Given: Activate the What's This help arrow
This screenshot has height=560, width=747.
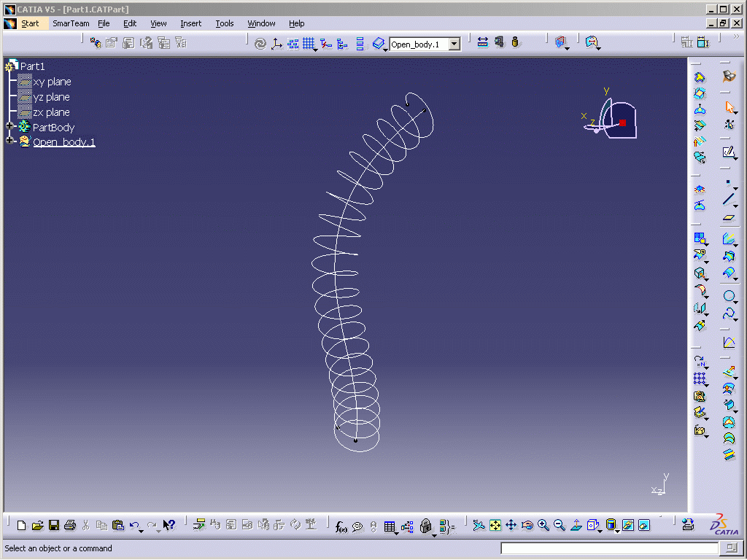Looking at the screenshot, I should (169, 525).
